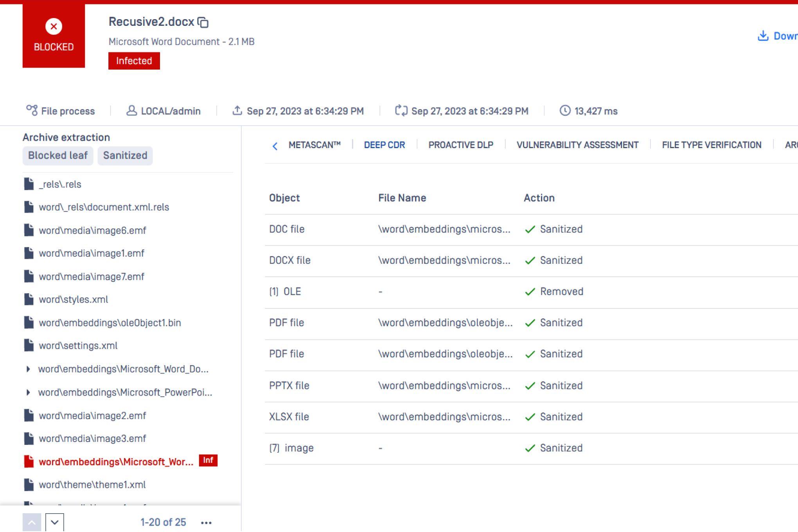
Task: Click the upload time icon
Action: pos(237,111)
